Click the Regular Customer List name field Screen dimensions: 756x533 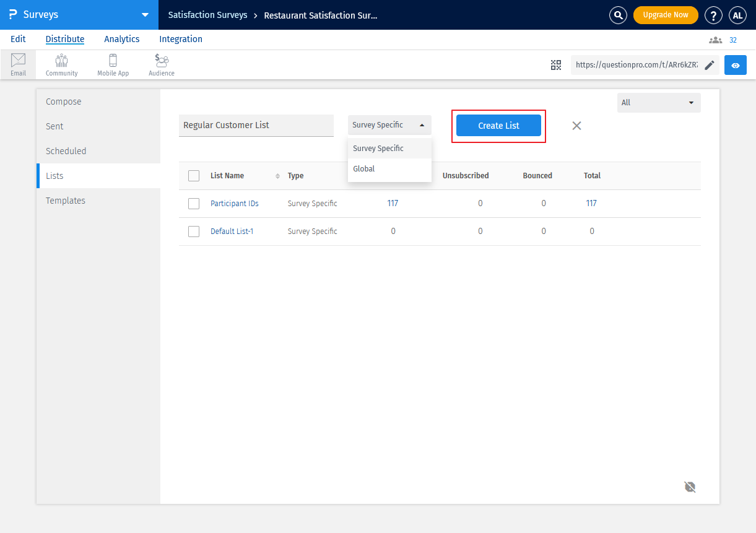coord(256,125)
